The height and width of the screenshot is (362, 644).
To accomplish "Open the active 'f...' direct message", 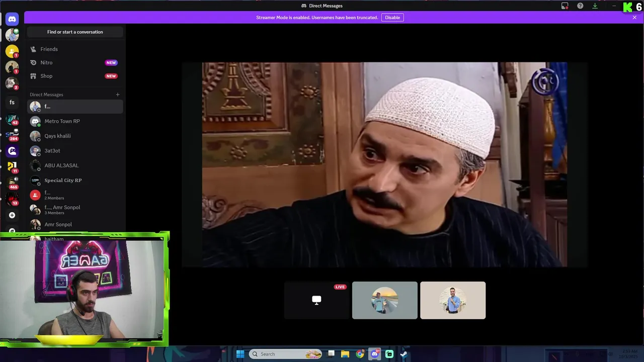I will (75, 107).
